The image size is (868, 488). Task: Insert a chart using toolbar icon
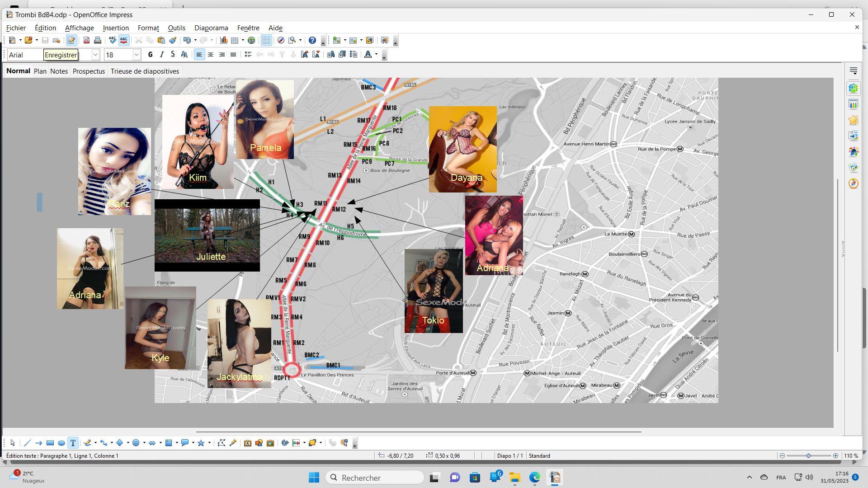pos(224,41)
